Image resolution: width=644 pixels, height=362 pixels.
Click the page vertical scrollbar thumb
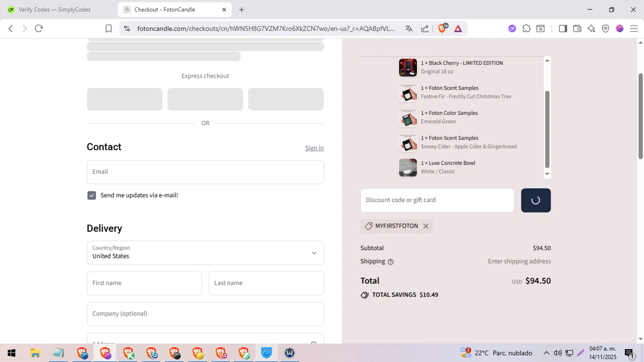[x=640, y=116]
